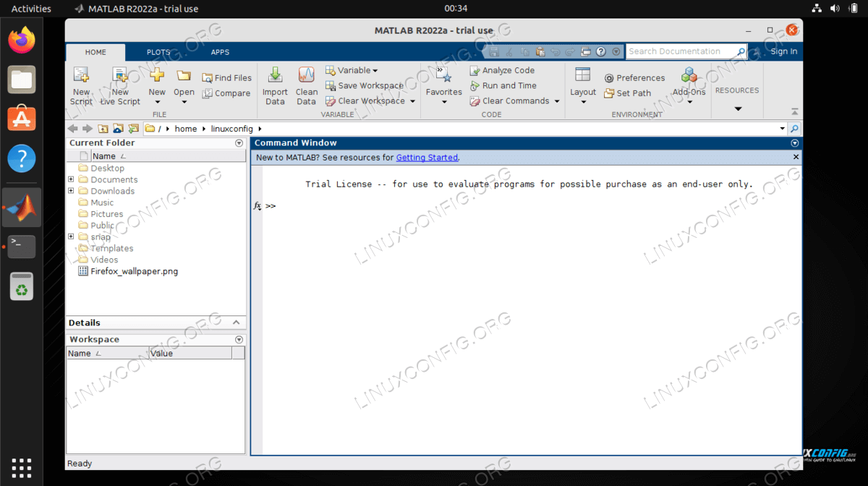This screenshot has width=868, height=486.
Task: Open Set Path dialog
Action: tap(627, 93)
